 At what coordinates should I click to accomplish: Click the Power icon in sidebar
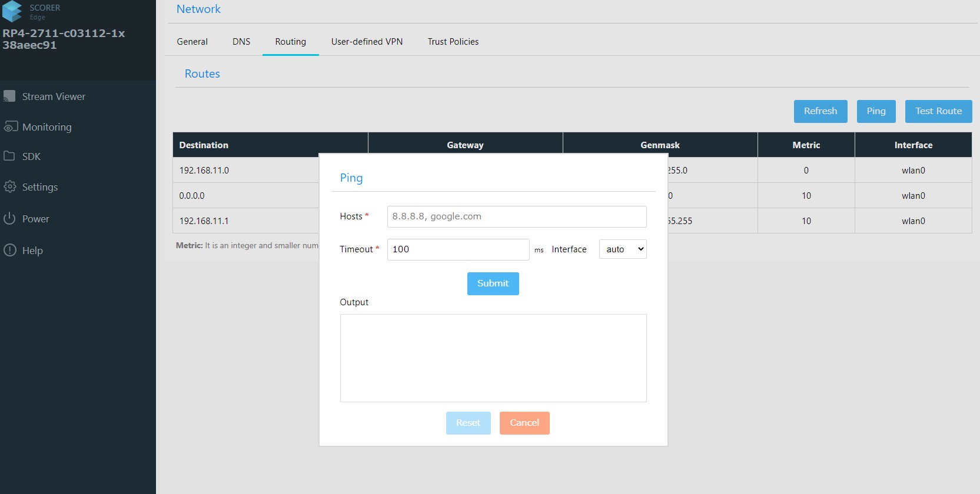point(9,219)
